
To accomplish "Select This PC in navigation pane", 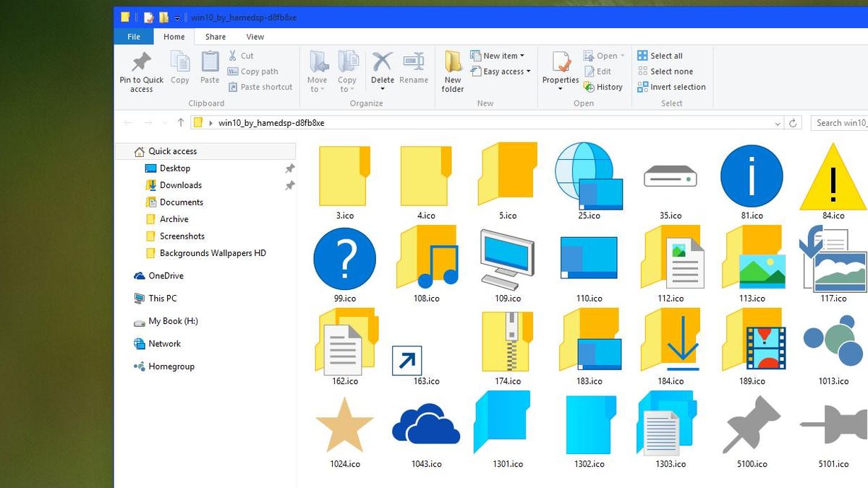I will (x=156, y=298).
